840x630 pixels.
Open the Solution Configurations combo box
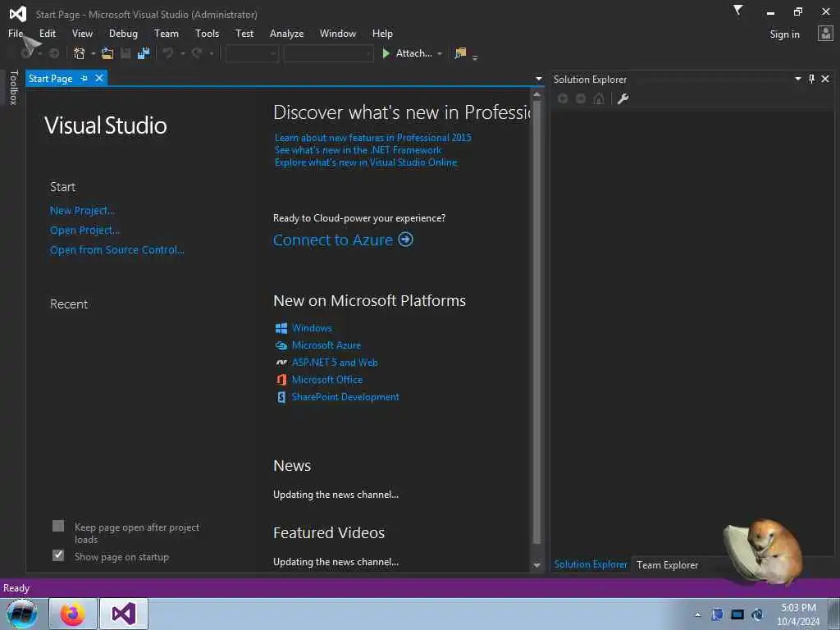tap(252, 53)
